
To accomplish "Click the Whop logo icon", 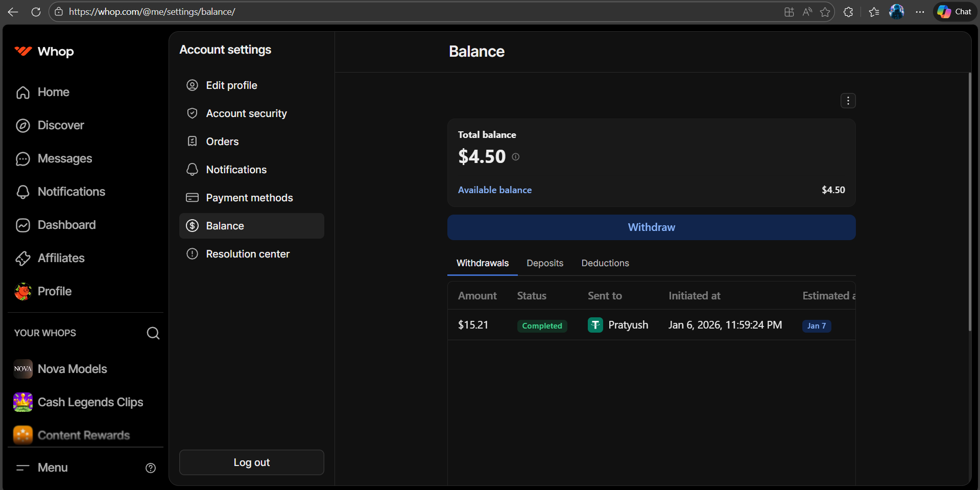I will (23, 51).
